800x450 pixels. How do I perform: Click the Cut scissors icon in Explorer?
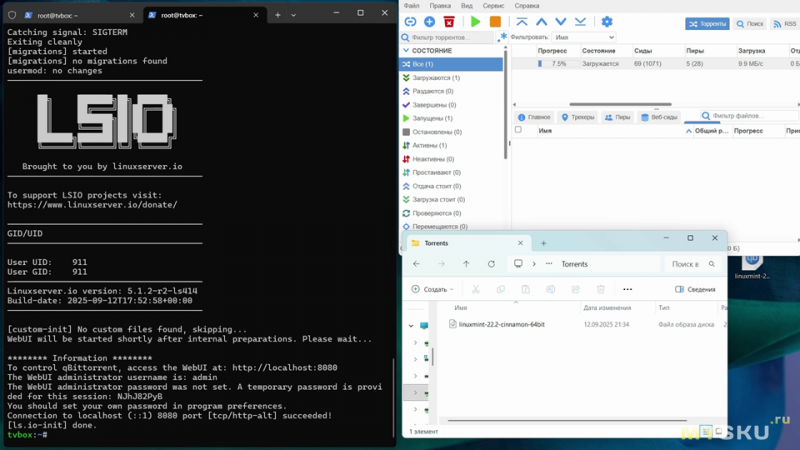point(476,289)
